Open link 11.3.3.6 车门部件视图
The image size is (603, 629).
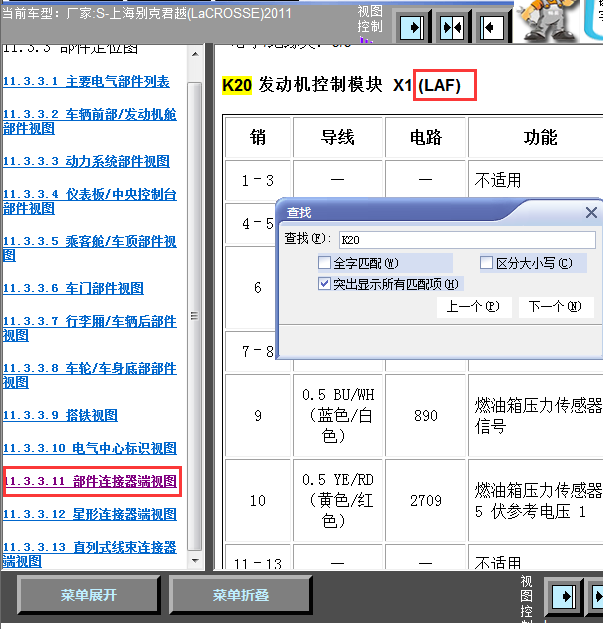coord(73,288)
